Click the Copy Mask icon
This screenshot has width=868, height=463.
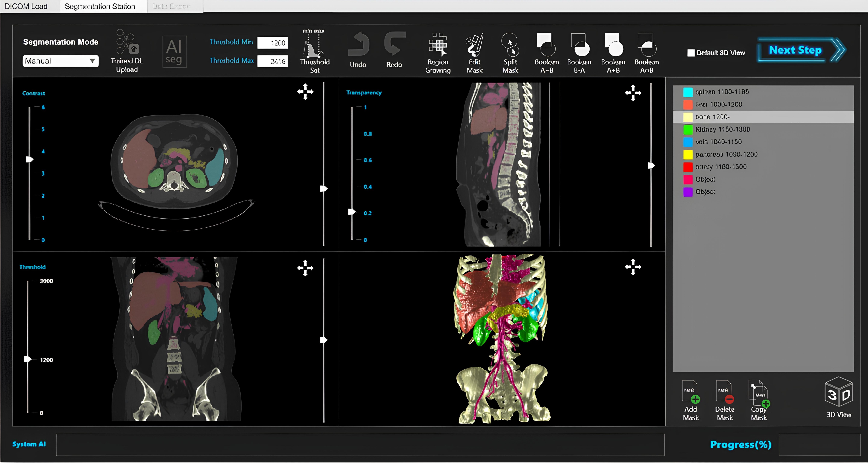tap(758, 393)
